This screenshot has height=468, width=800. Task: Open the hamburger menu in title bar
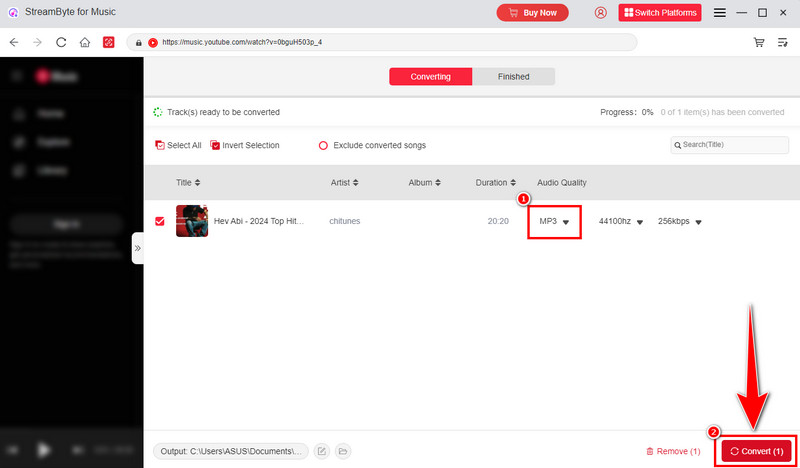[x=719, y=13]
